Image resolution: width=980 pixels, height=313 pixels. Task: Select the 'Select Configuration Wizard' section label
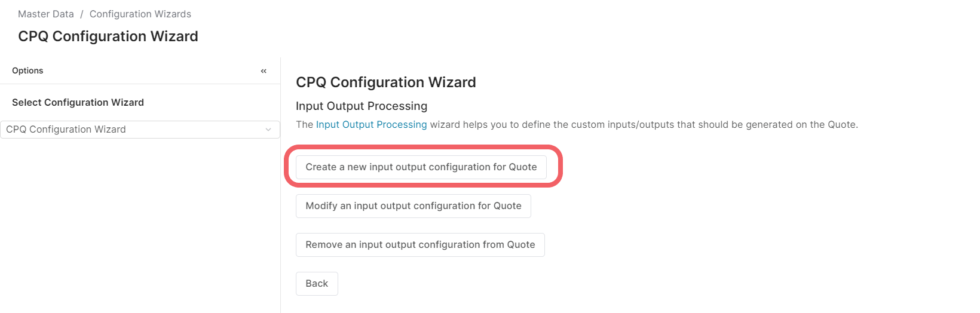click(x=78, y=102)
